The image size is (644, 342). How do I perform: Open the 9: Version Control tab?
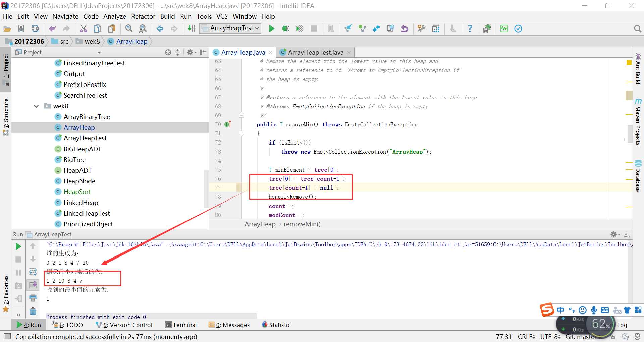[x=124, y=325]
